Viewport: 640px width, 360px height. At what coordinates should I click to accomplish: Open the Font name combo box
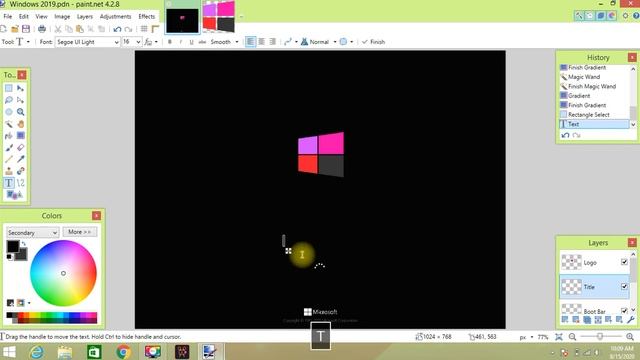(x=87, y=42)
